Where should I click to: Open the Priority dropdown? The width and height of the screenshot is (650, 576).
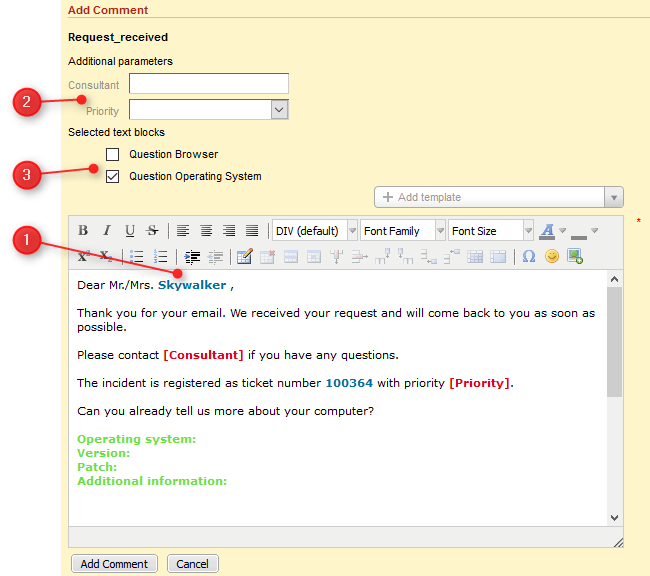point(280,110)
